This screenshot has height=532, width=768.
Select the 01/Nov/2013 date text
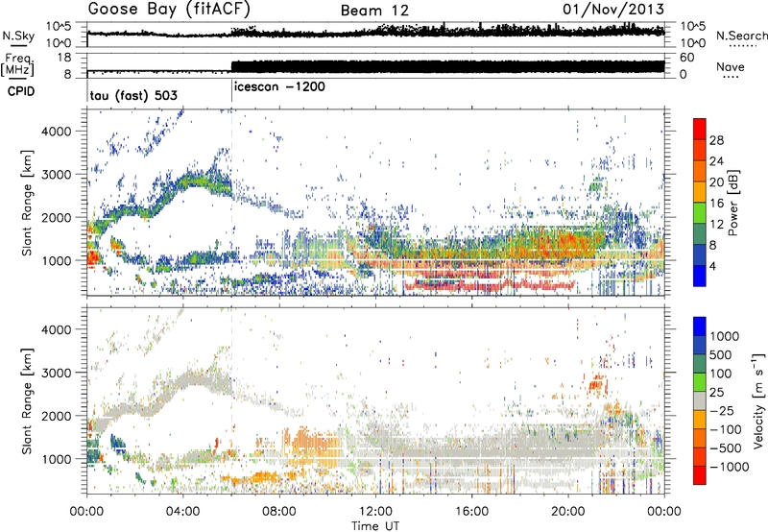click(x=618, y=10)
